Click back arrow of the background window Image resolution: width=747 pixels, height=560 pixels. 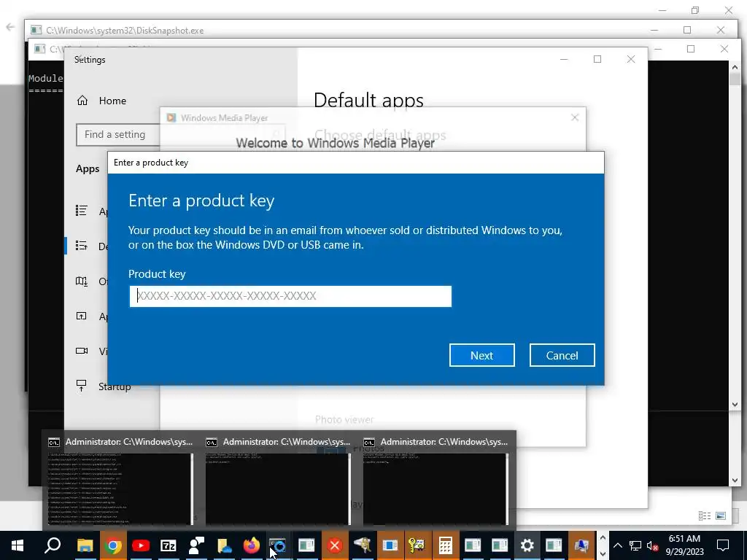10,27
